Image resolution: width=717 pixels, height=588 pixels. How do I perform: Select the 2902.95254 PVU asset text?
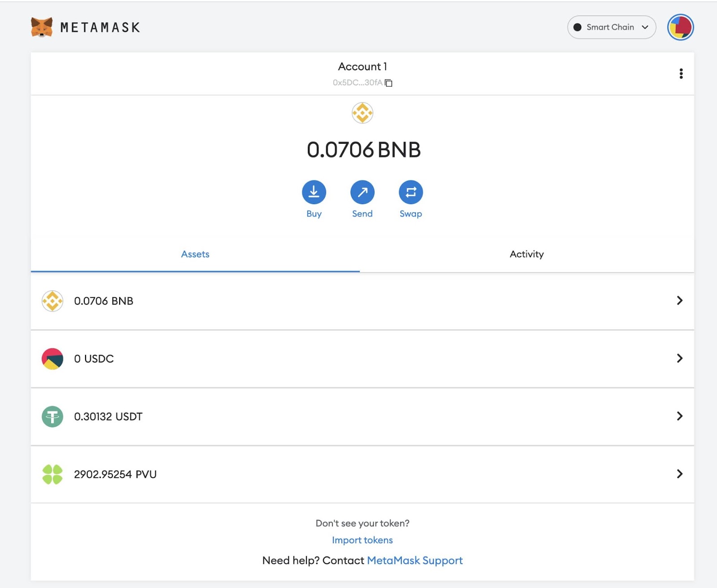(115, 474)
